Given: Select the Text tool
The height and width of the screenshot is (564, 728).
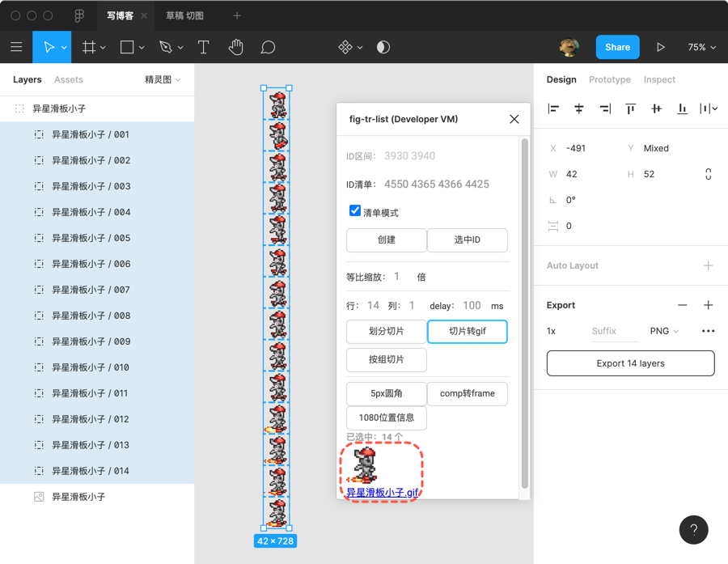Looking at the screenshot, I should click(203, 47).
